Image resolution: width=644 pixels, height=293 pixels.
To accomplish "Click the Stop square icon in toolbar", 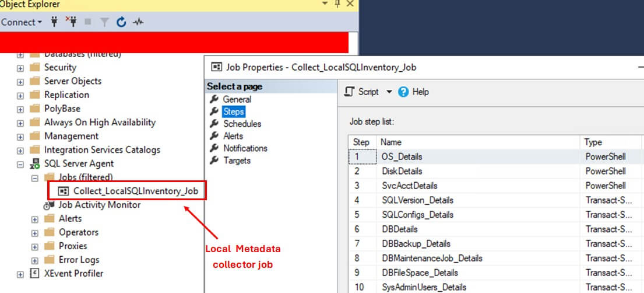I will click(87, 22).
